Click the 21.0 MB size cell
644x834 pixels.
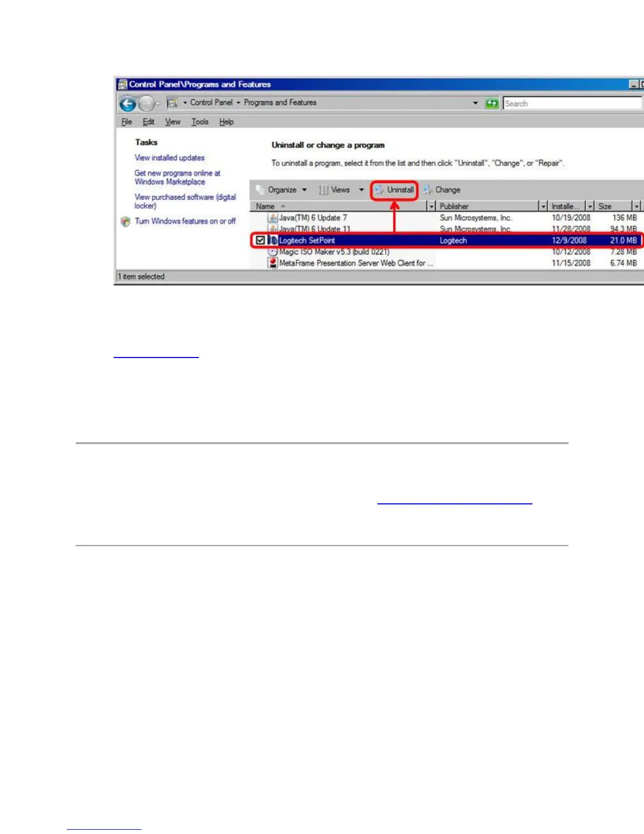(x=623, y=240)
